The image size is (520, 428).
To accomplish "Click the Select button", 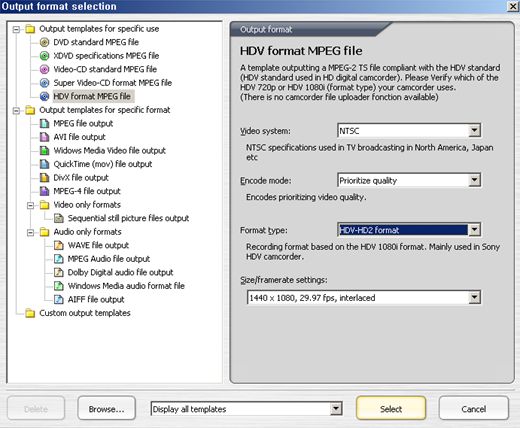I will click(391, 408).
